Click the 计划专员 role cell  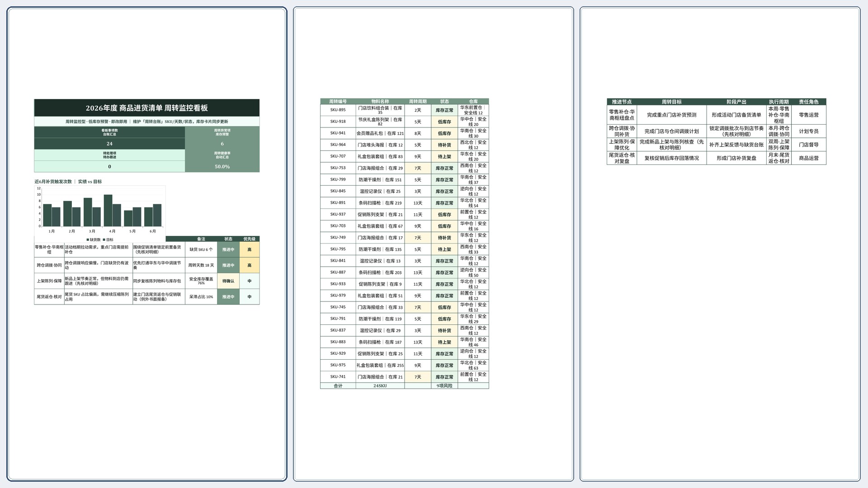point(809,131)
